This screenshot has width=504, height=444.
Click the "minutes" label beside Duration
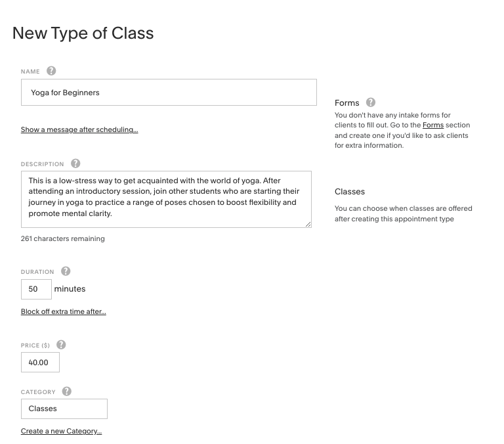(70, 289)
